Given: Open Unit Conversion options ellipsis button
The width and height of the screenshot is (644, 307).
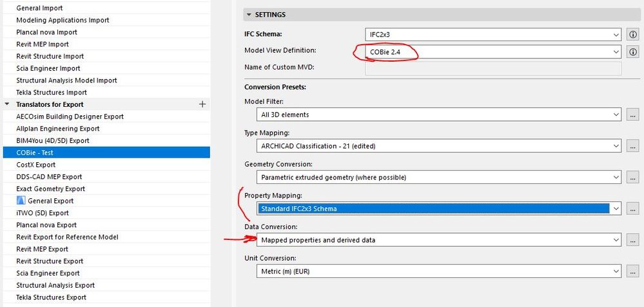Looking at the screenshot, I should (633, 272).
